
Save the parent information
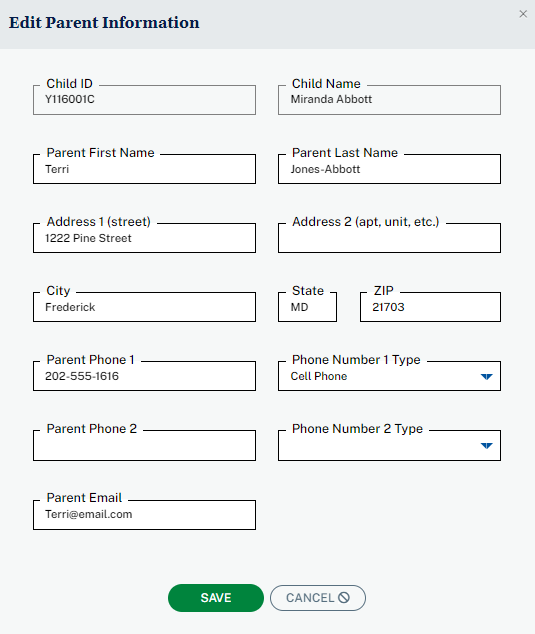(x=216, y=598)
